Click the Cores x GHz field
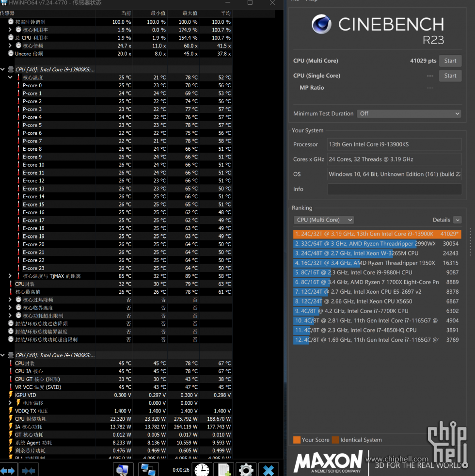Screen dimensions: 475x476 tap(394, 159)
